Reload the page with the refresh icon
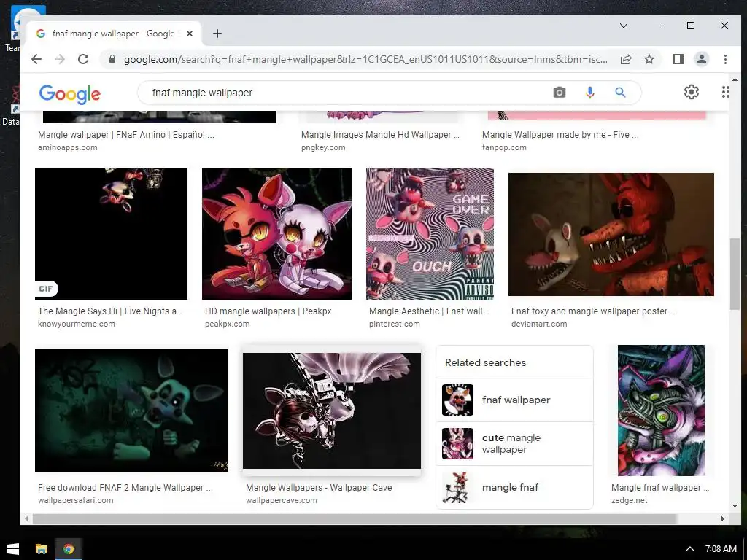 tap(83, 59)
